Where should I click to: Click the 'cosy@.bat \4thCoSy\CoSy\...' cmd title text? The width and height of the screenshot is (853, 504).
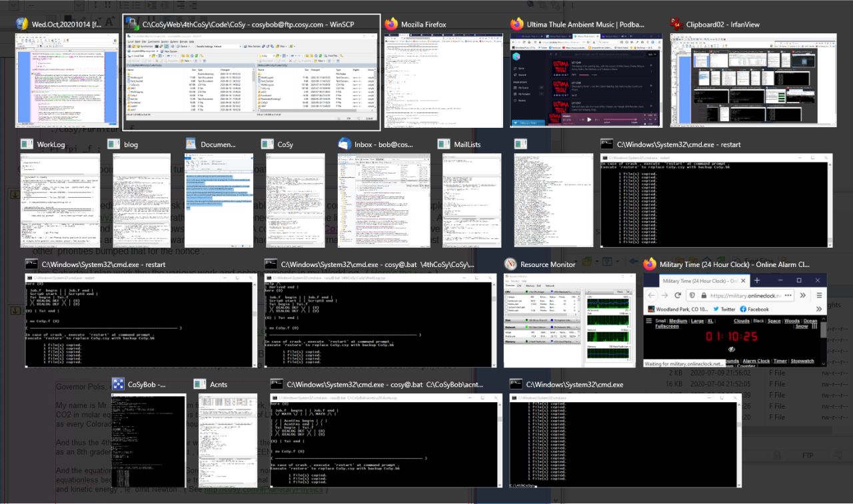coord(378,264)
